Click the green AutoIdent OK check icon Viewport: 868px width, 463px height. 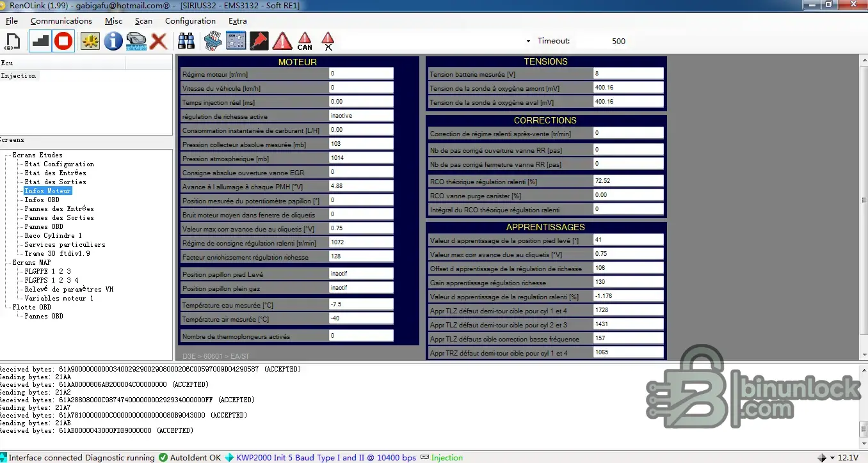(x=163, y=457)
